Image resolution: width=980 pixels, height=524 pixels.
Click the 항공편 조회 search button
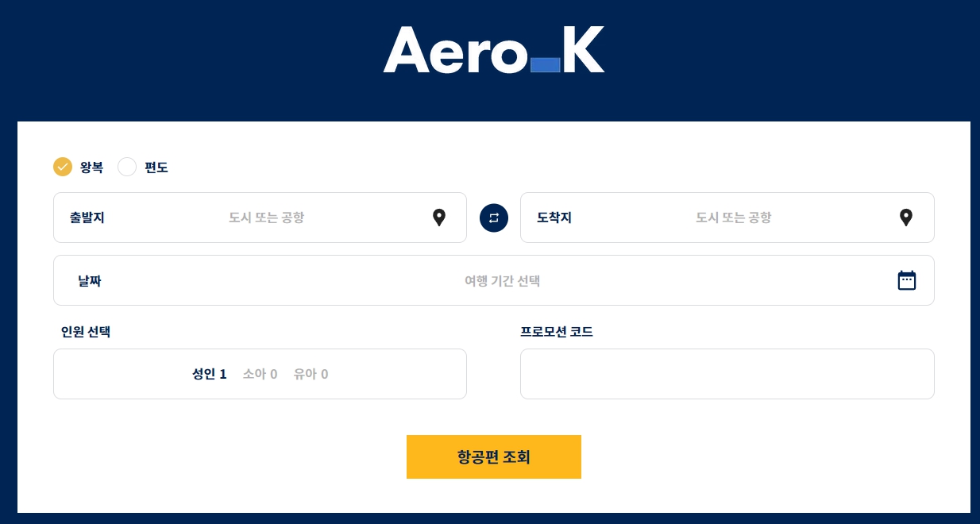(494, 457)
